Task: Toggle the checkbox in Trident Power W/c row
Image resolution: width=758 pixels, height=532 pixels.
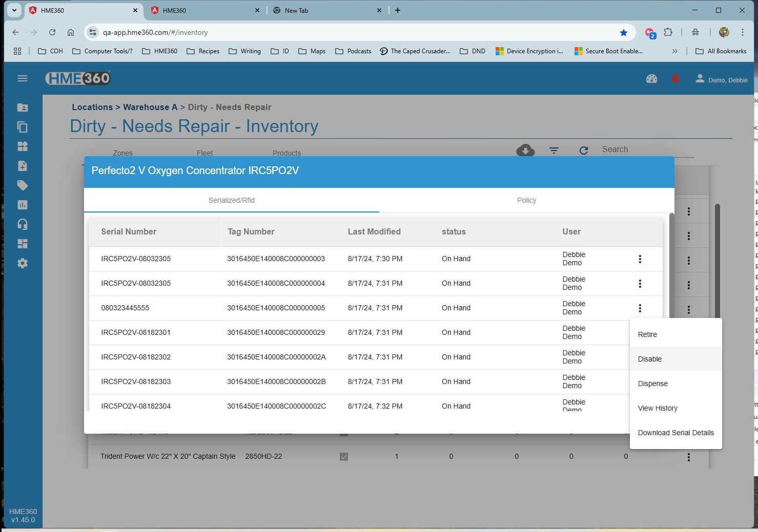Action: (x=344, y=457)
